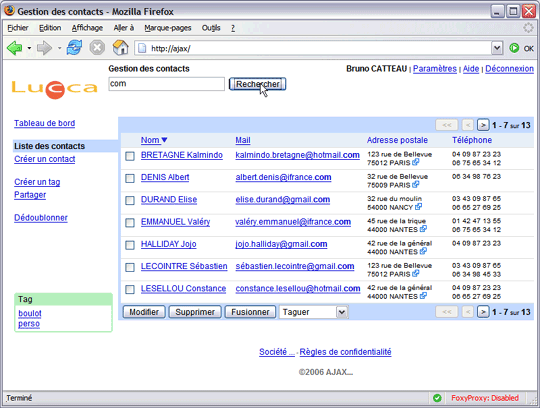
Task: Click the map icon beside 75009 PARIS
Action: click(x=416, y=185)
